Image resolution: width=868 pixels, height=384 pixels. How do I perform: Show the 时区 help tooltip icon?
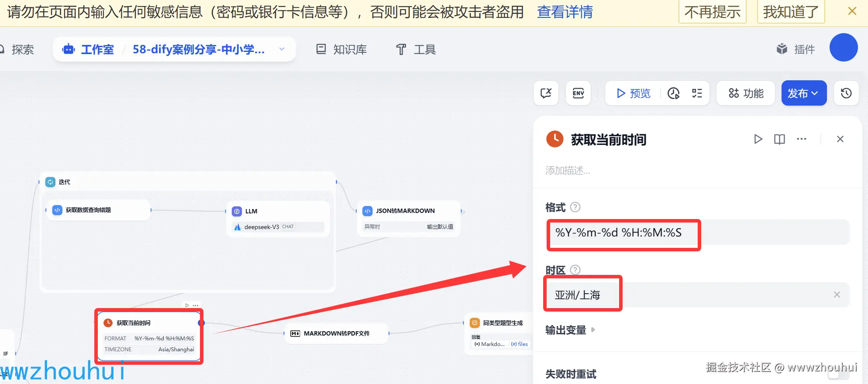click(x=575, y=270)
